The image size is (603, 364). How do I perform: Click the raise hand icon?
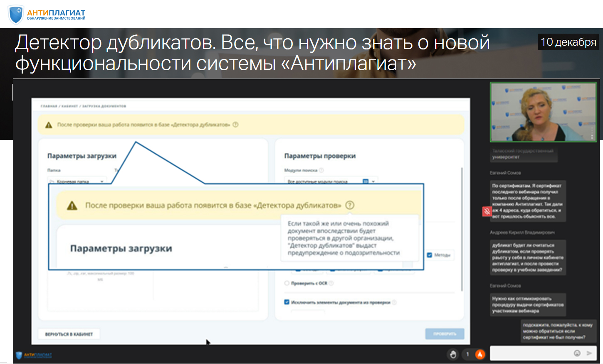(453, 354)
